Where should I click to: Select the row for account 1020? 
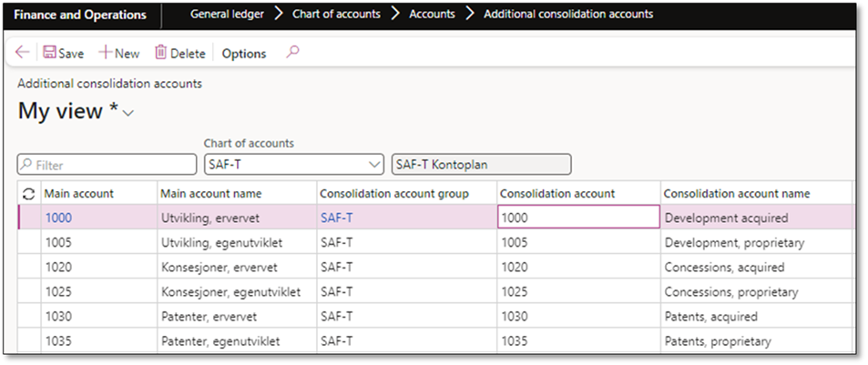pos(29,268)
